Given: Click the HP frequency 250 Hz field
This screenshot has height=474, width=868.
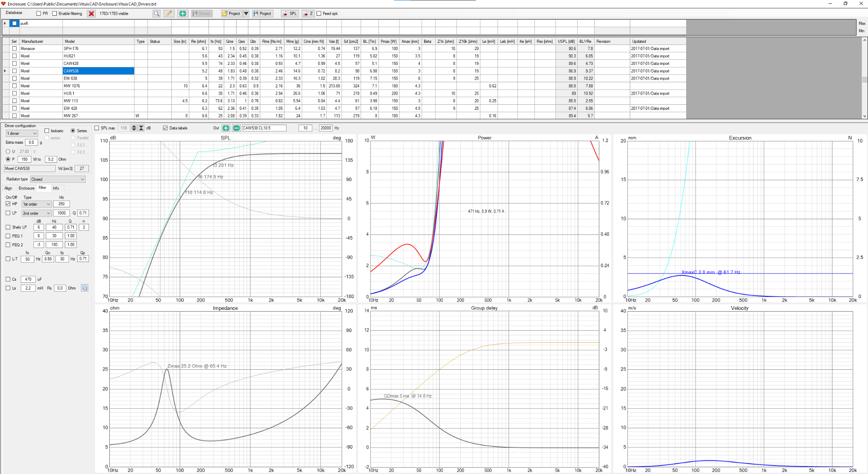Looking at the screenshot, I should [x=61, y=204].
